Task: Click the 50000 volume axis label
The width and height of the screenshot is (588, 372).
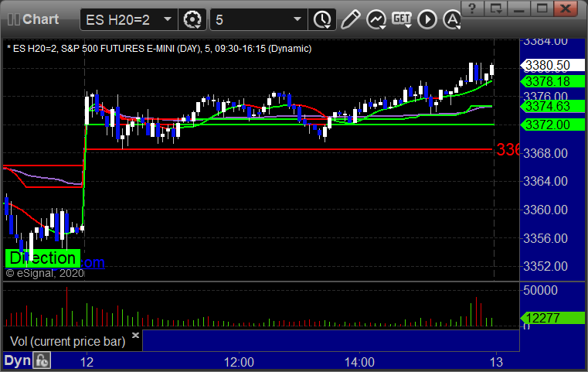Action: click(x=540, y=290)
